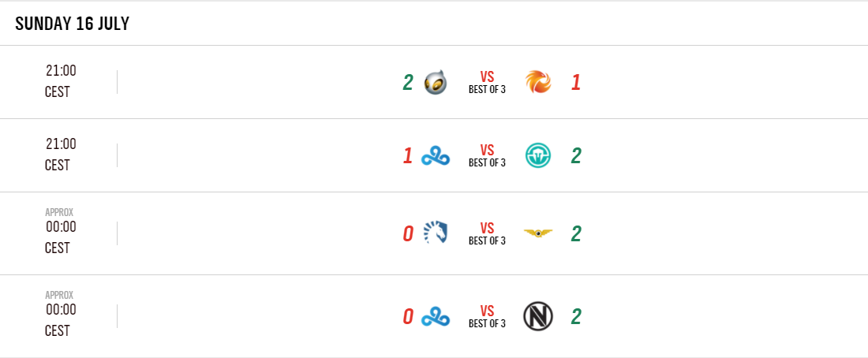
Task: Click Team Liquid's red score of 0
Action: click(x=407, y=233)
